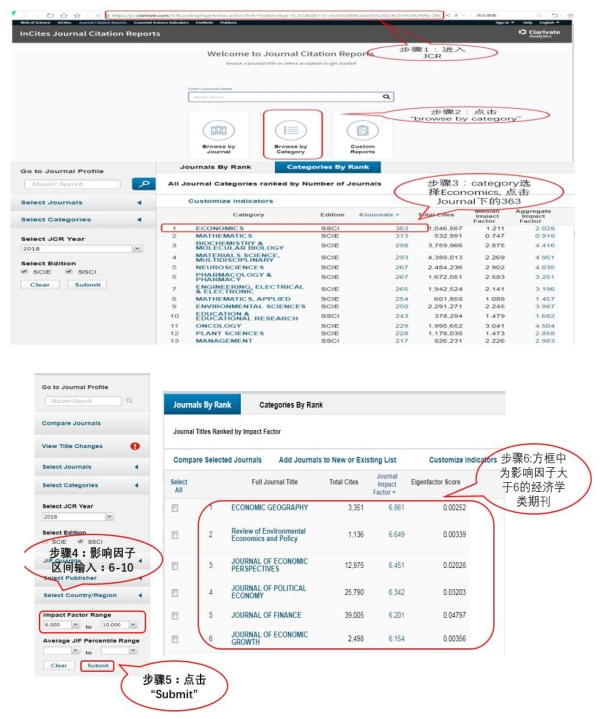This screenshot has height=719, width=600.
Task: Click sort arrow under Journal Impact Factor
Action: point(394,492)
